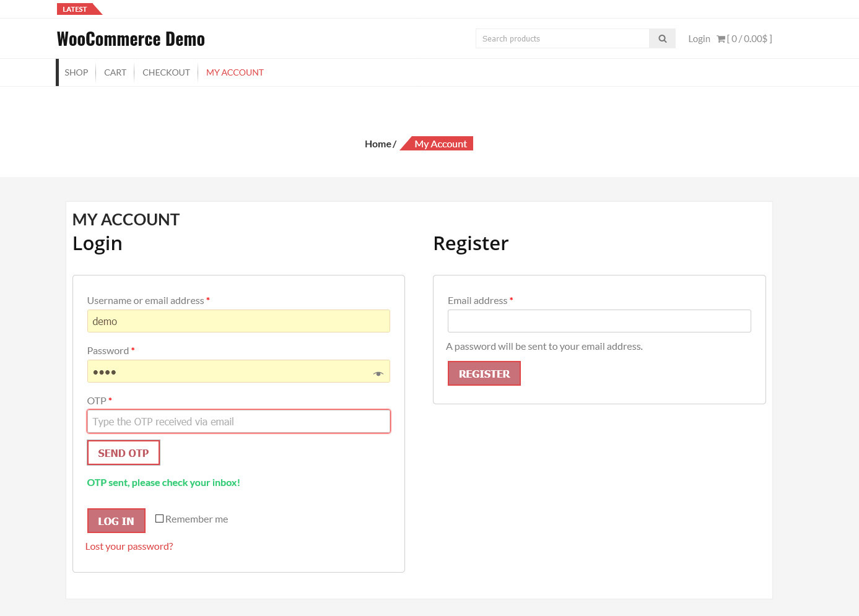Go to the CART menu item

pos(115,72)
